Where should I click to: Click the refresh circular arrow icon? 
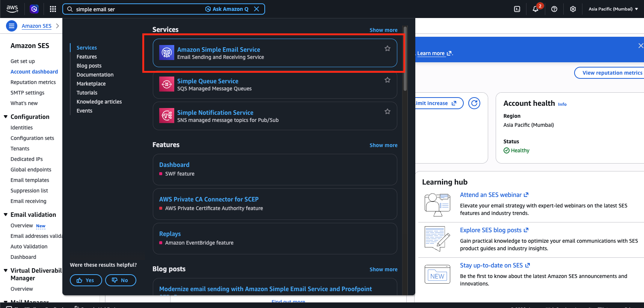474,103
